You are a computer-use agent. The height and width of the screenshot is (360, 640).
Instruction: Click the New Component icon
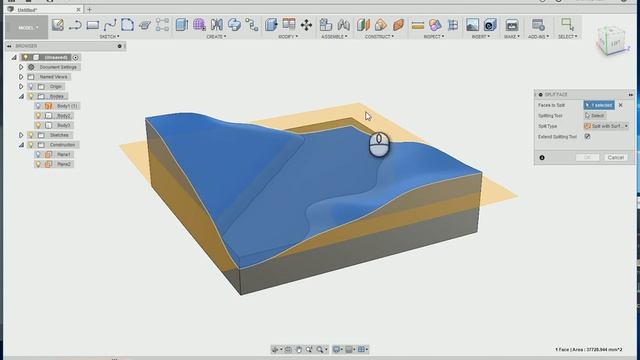pyautogui.click(x=325, y=25)
